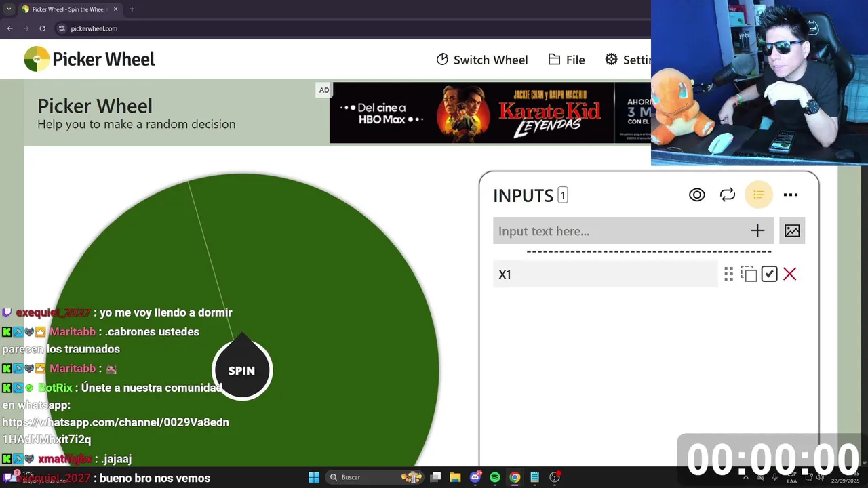Open a new browser tab

click(132, 9)
